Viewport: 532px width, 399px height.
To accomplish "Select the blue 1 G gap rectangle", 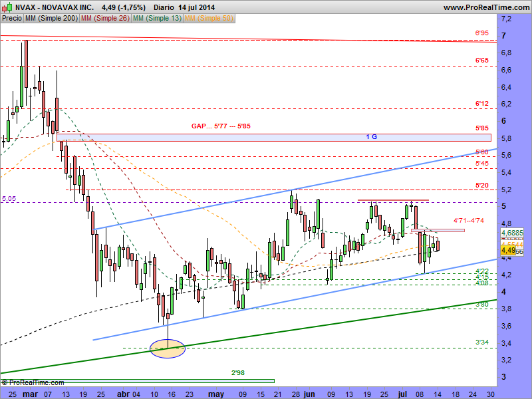I will pos(274,138).
